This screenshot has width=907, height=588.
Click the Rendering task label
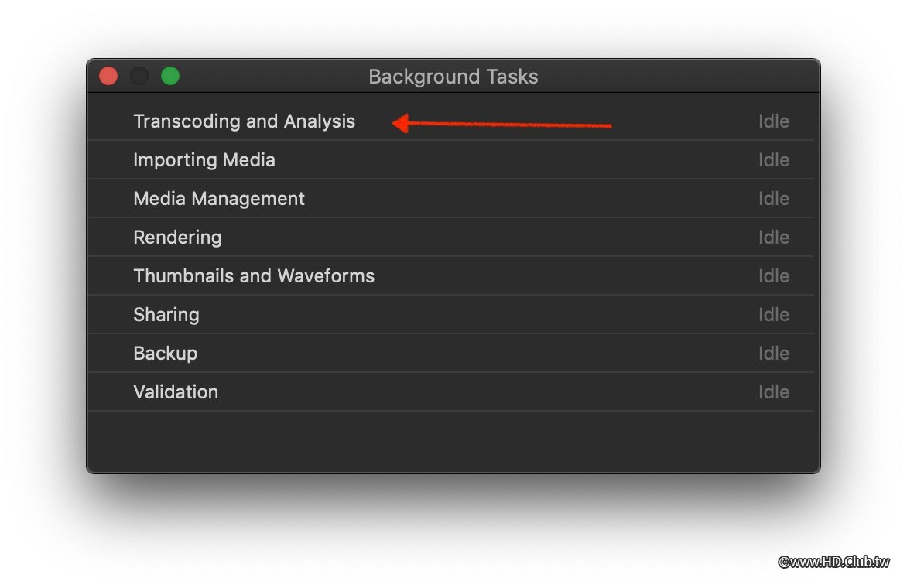(x=177, y=238)
